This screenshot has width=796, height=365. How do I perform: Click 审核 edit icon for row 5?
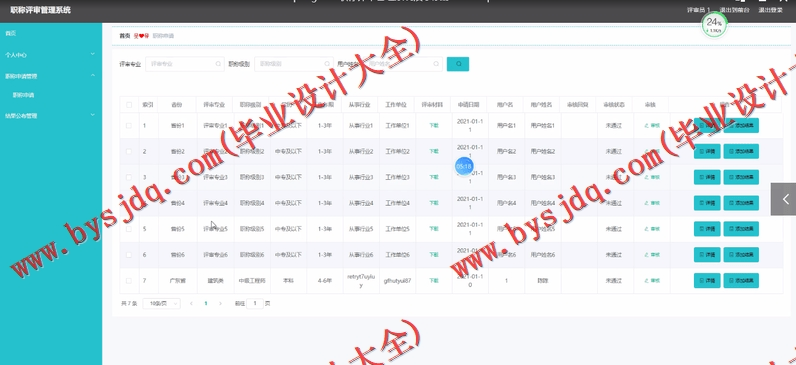click(652, 229)
